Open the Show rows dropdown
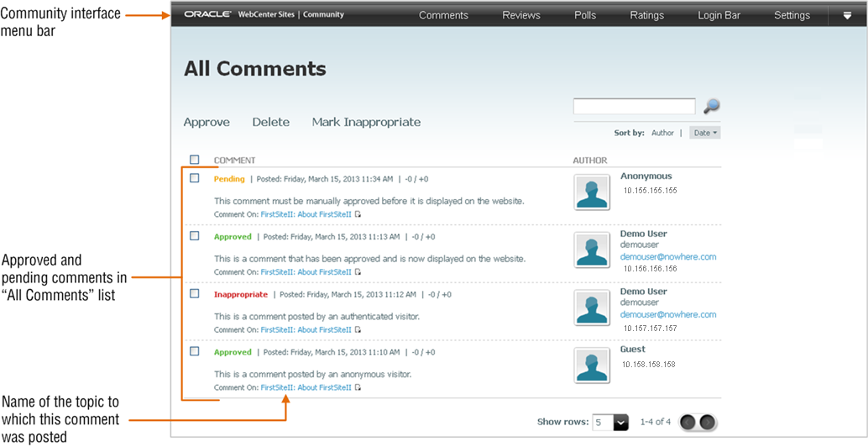 point(610,422)
